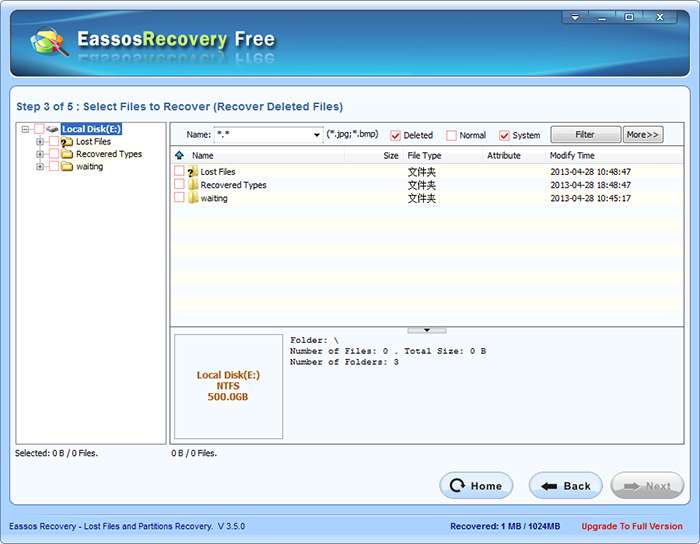700x544 pixels.
Task: Check the Local Disk(E:) tree checkbox
Action: coord(39,129)
